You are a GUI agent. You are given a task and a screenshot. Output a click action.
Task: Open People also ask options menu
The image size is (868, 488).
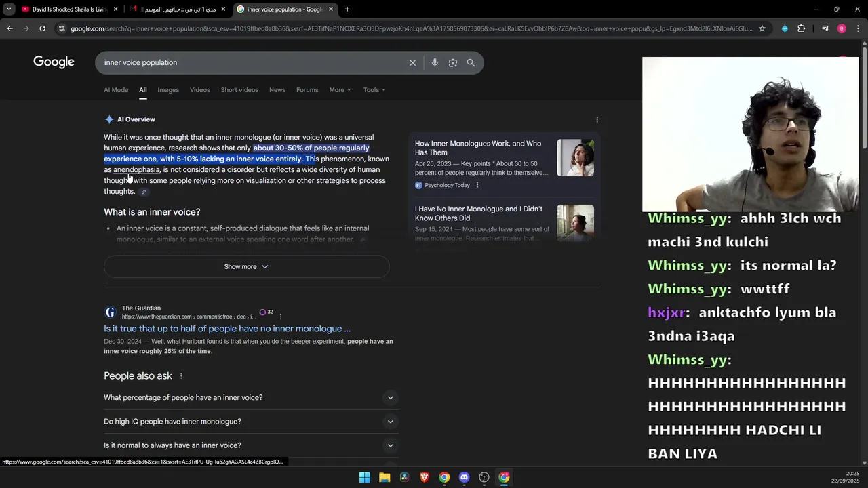[181, 376]
